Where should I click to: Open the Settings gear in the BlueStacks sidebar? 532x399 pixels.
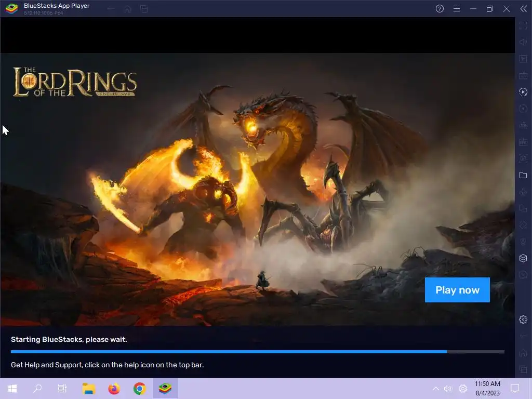click(x=523, y=320)
